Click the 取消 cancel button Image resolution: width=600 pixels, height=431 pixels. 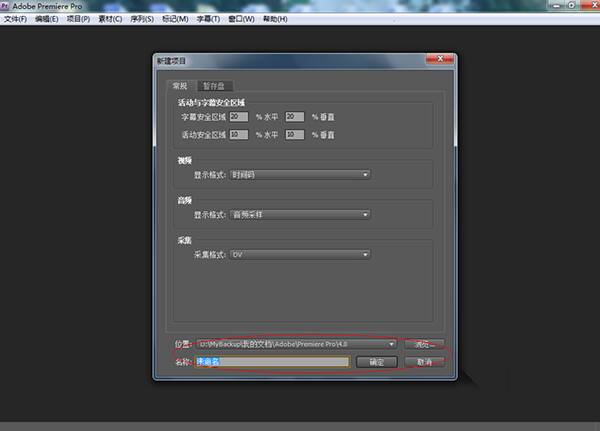click(424, 362)
